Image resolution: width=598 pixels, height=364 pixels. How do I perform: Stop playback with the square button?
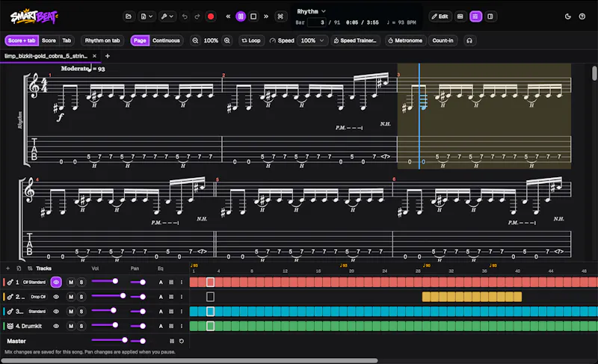pos(253,16)
